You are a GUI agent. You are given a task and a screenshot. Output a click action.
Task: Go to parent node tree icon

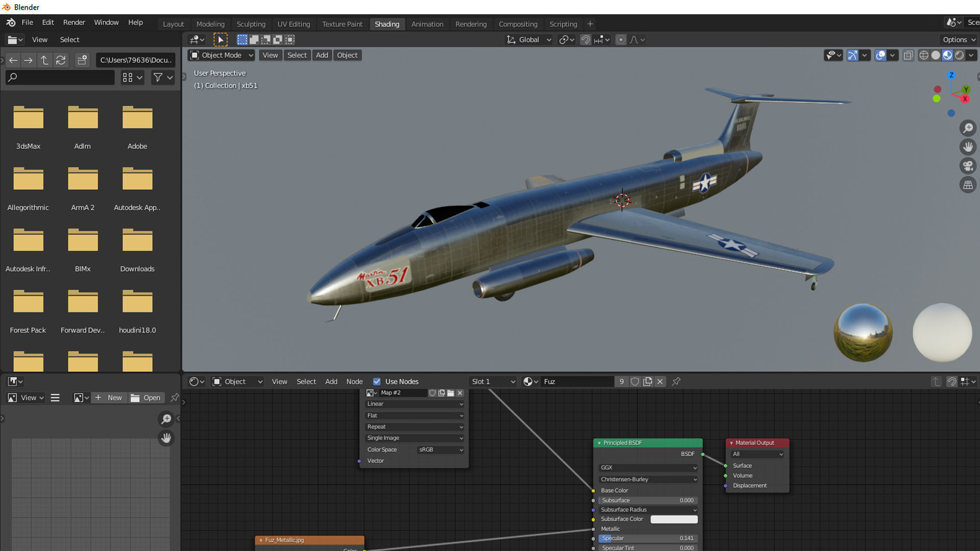pyautogui.click(x=936, y=382)
